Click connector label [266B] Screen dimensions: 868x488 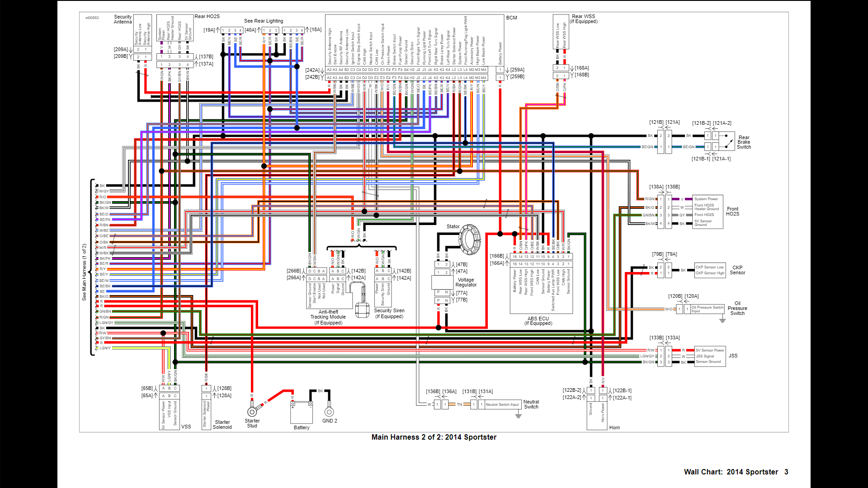(x=294, y=271)
